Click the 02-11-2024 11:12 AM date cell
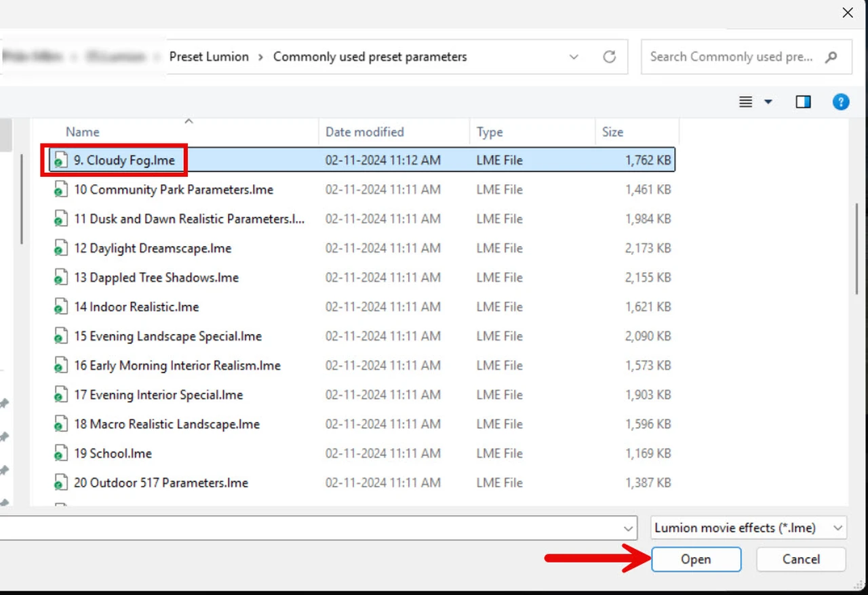868x595 pixels. 383,161
